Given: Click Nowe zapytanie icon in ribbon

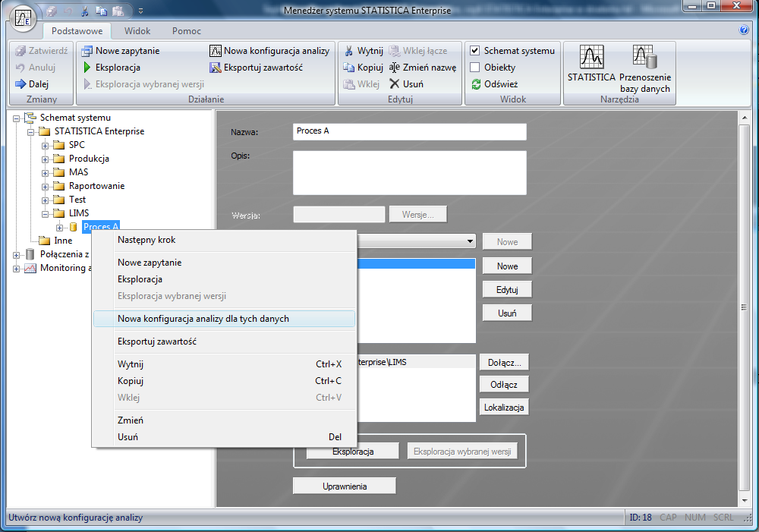Looking at the screenshot, I should 87,51.
